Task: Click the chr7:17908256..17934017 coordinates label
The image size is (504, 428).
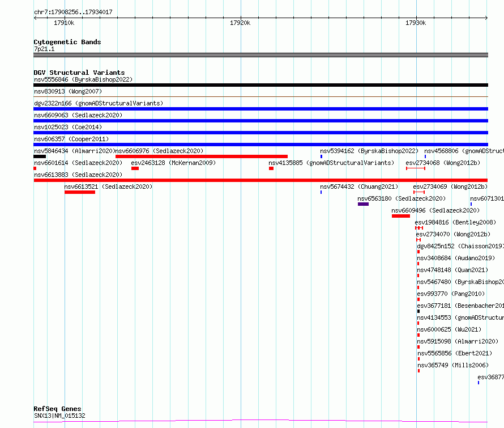Action: point(73,12)
